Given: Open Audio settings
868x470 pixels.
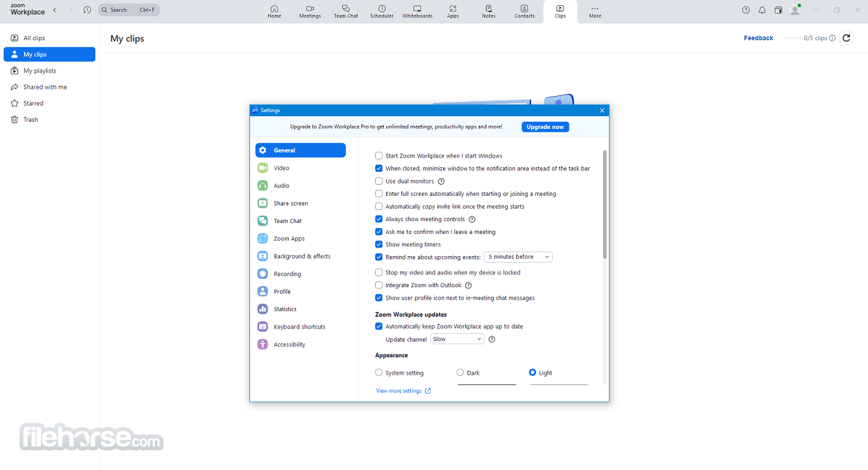Looking at the screenshot, I should pos(301,185).
